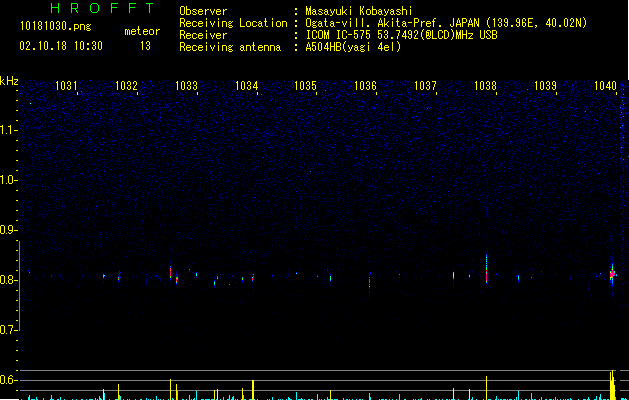Click the 1.0 kHz frequency label
Viewport: 629px width, 400px height.
click(8, 180)
